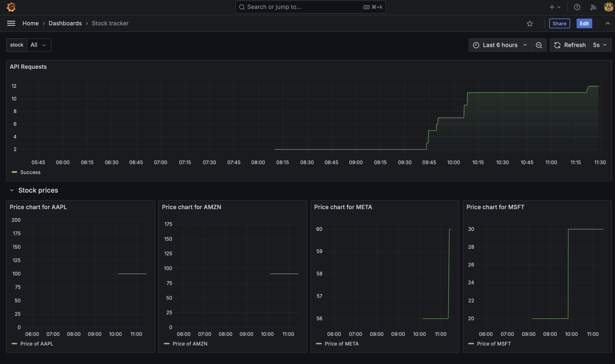The image size is (615, 364).
Task: Click the user avatar profile icon
Action: [x=608, y=7]
